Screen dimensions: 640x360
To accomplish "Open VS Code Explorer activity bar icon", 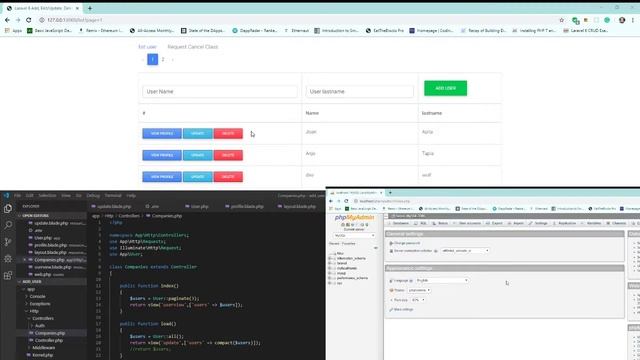I will click(x=8, y=209).
